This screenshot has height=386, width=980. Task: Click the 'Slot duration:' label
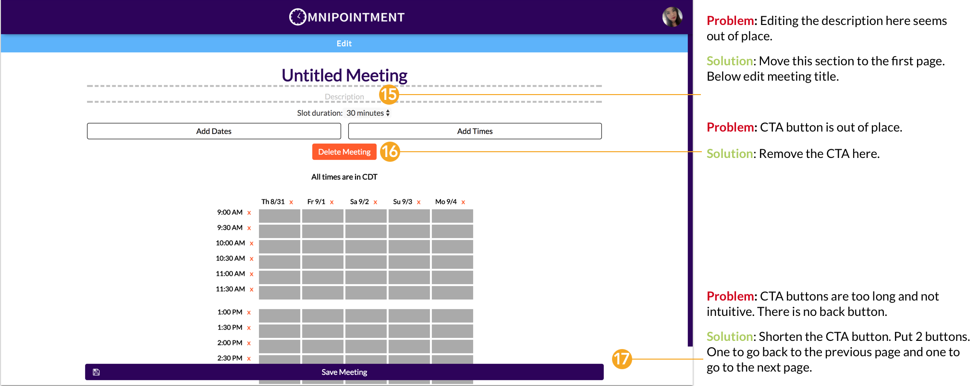coord(319,113)
